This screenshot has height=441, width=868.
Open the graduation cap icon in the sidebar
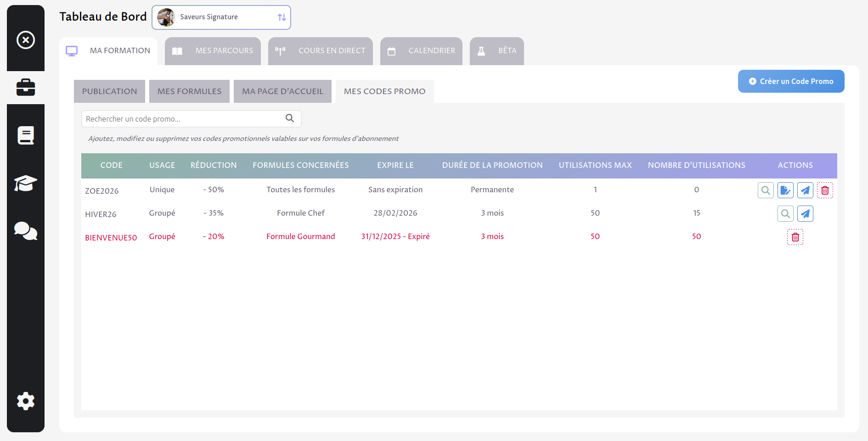click(x=25, y=183)
